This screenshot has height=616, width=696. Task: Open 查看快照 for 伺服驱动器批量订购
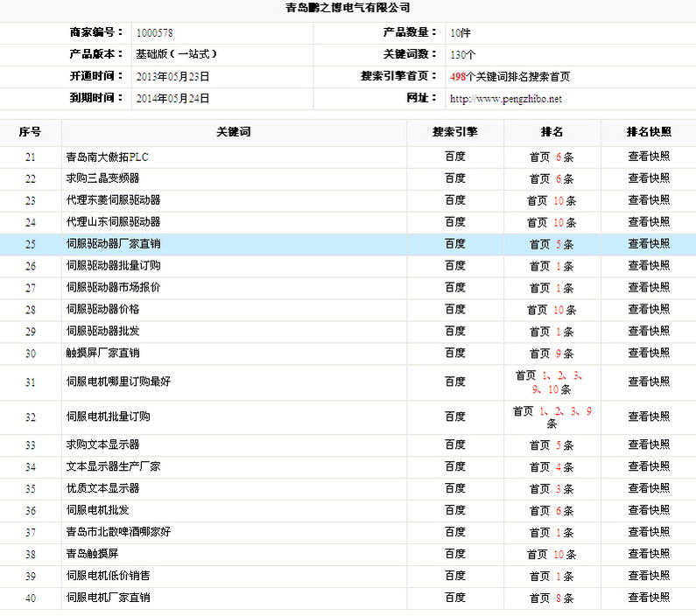pos(649,265)
